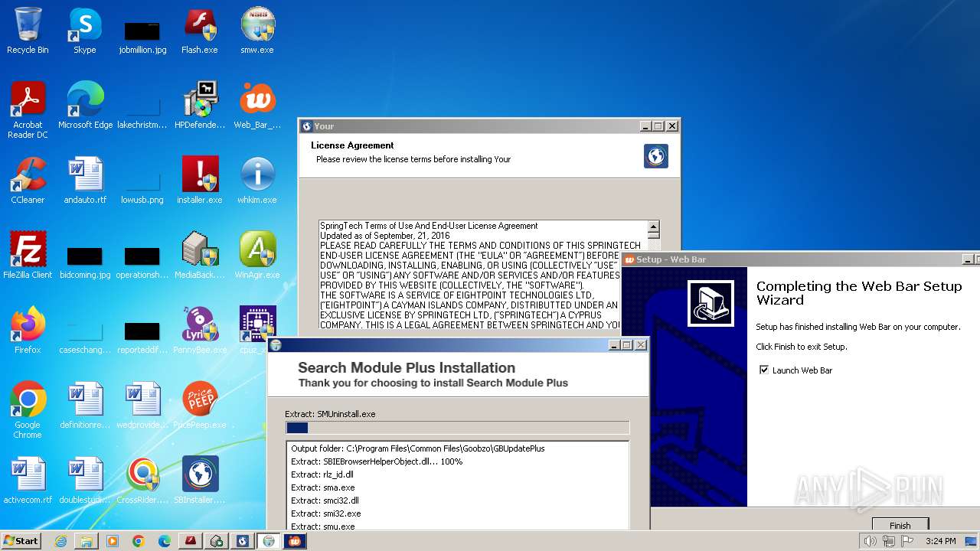Click the Output folder log line
The height and width of the screenshot is (551, 980).
[x=418, y=448]
